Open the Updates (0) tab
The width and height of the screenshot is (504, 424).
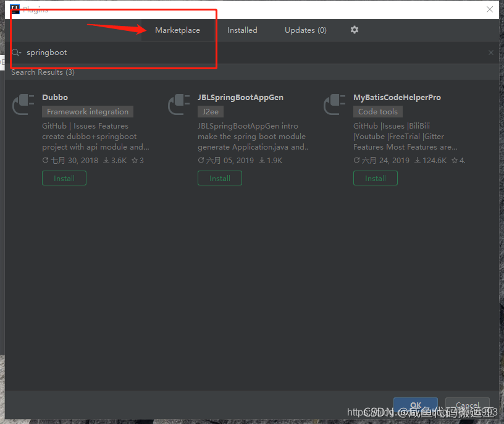(305, 30)
